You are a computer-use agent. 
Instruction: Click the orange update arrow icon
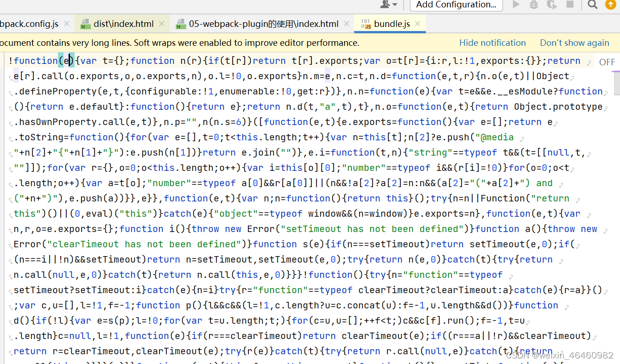pos(611,5)
